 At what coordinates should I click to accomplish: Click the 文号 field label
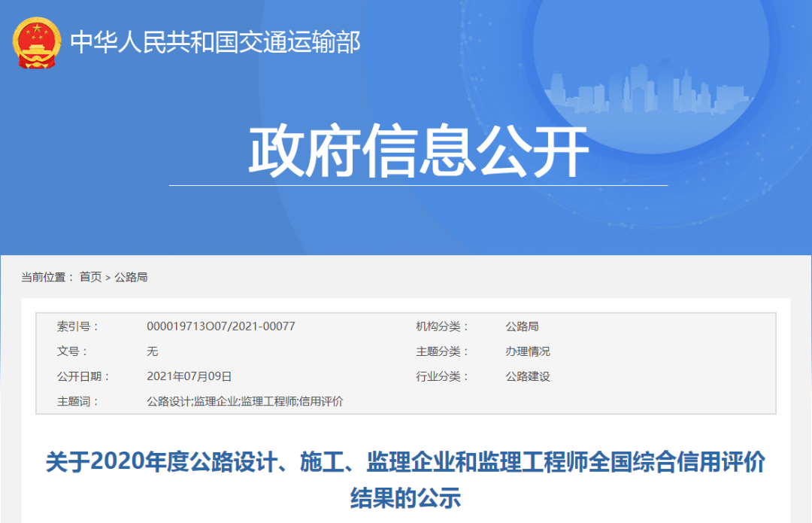point(72,351)
